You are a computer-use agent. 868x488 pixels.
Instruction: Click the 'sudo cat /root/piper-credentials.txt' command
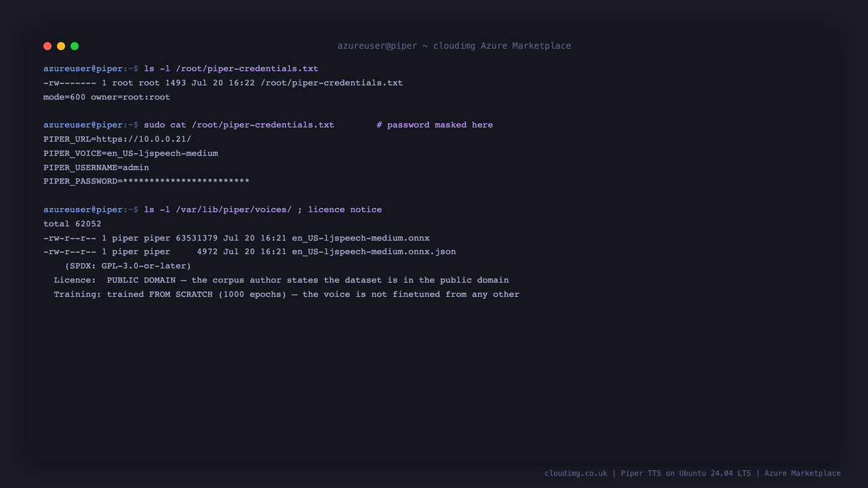point(239,125)
